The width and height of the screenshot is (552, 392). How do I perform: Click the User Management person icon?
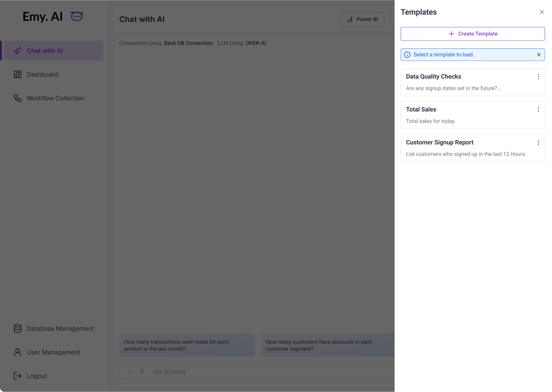click(x=18, y=352)
